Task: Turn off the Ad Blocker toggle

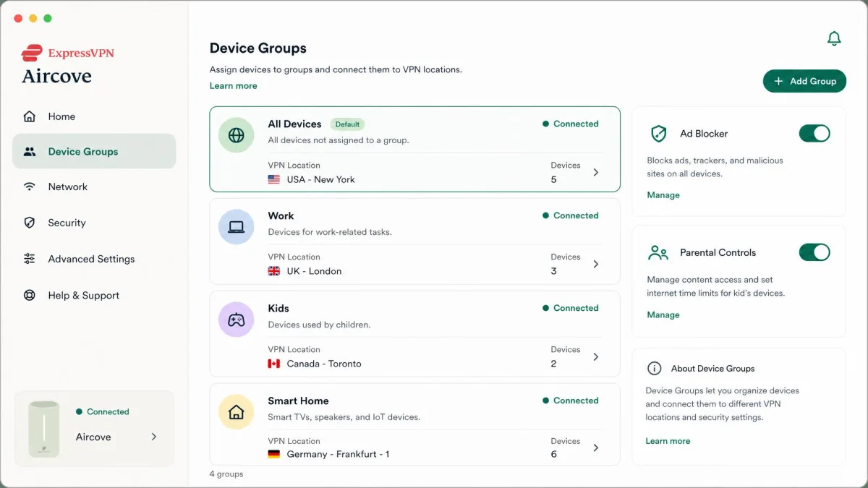Action: (814, 133)
